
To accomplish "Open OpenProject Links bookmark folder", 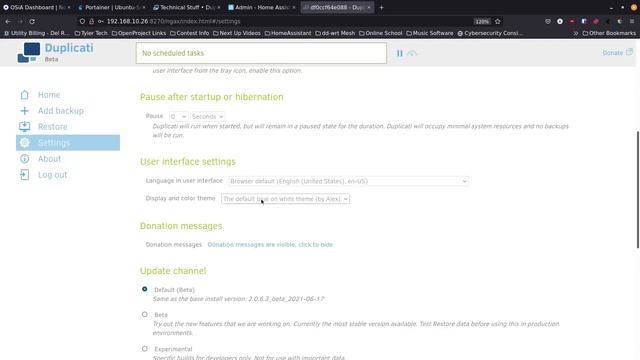I will point(138,33).
